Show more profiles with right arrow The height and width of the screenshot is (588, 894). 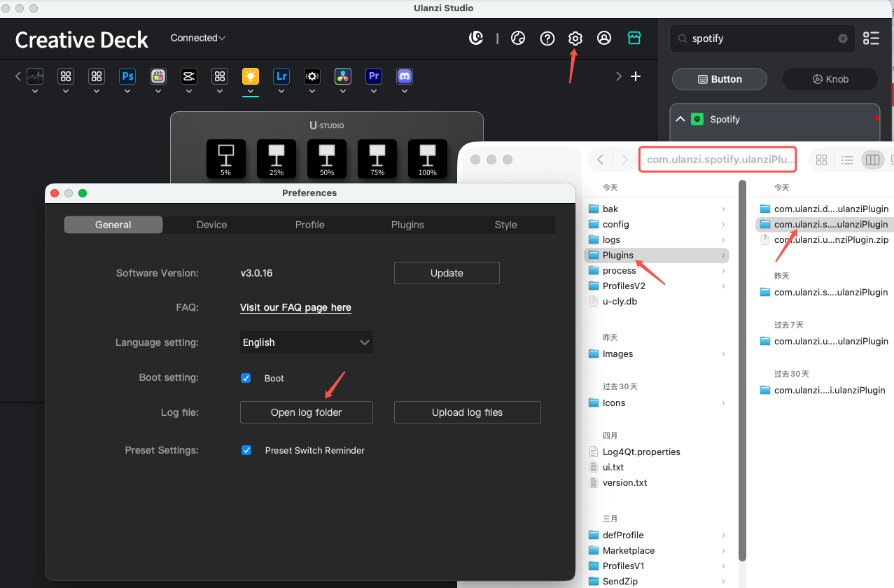[619, 76]
